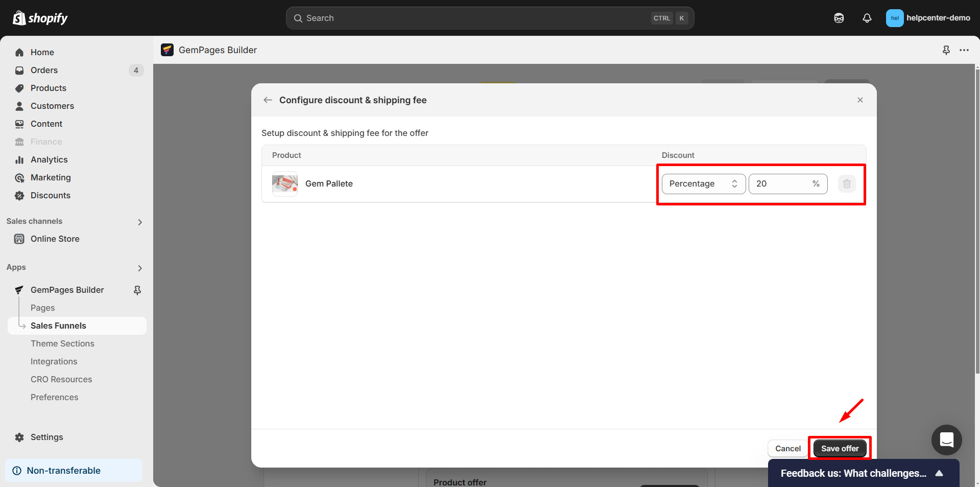Screen dimensions: 980x487
Task: Click the Gem Pallete product thumbnail
Action: tap(284, 184)
